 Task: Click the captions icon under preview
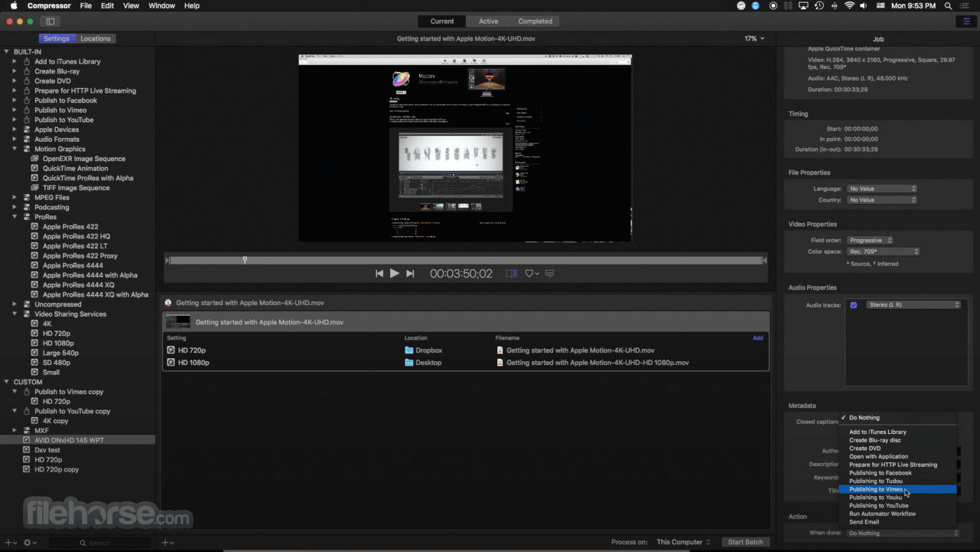click(549, 274)
